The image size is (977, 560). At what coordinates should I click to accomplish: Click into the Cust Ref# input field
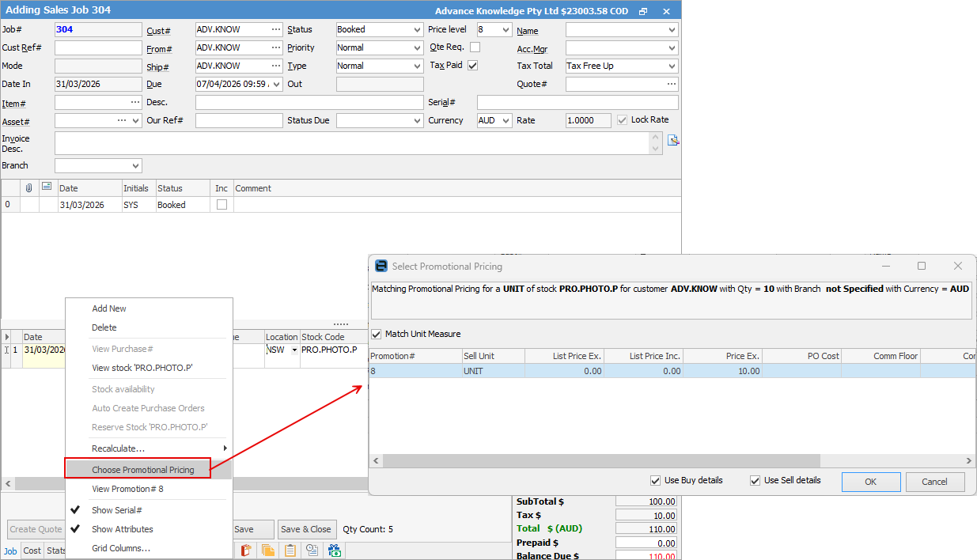(98, 48)
